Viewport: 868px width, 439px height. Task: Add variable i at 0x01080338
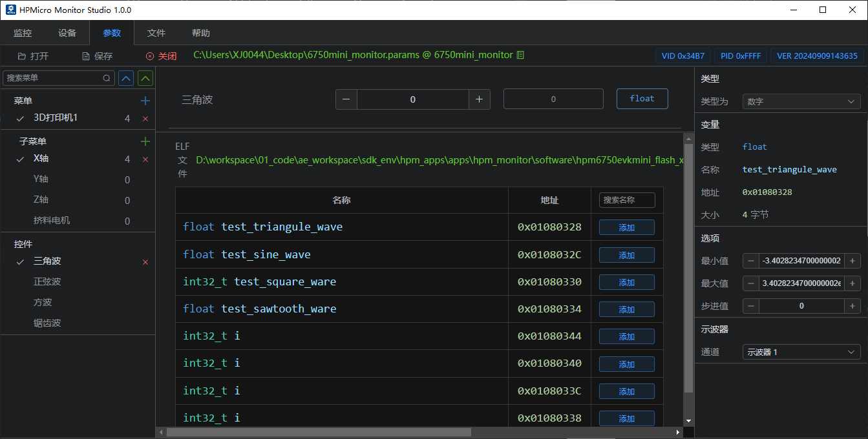[627, 418]
